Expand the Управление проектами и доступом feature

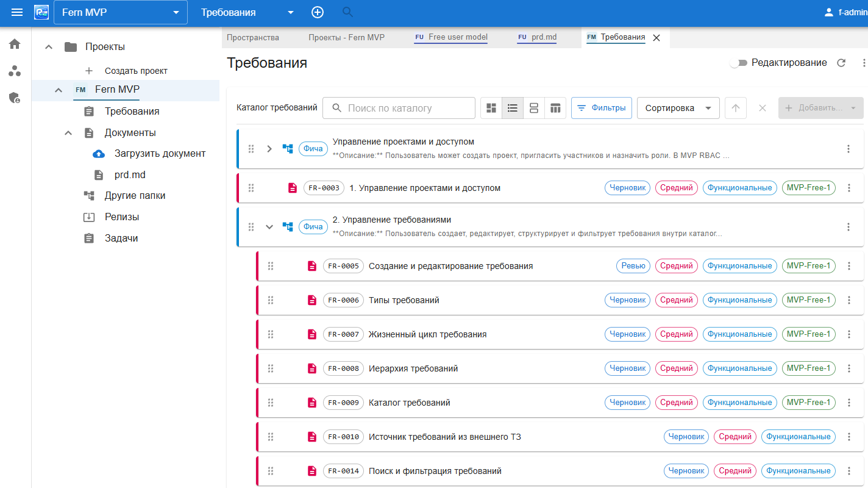[x=269, y=149]
